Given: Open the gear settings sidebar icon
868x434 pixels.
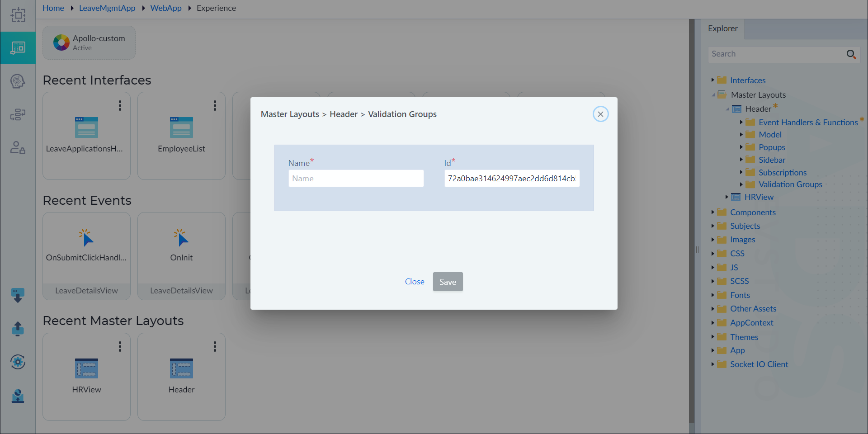Looking at the screenshot, I should click(x=18, y=362).
